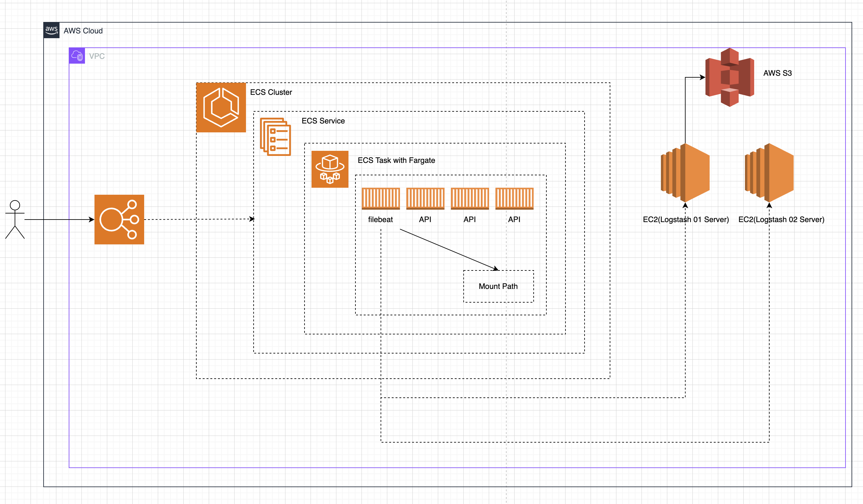Select the ECS Service task list icon
Image resolution: width=863 pixels, height=504 pixels.
click(x=275, y=136)
